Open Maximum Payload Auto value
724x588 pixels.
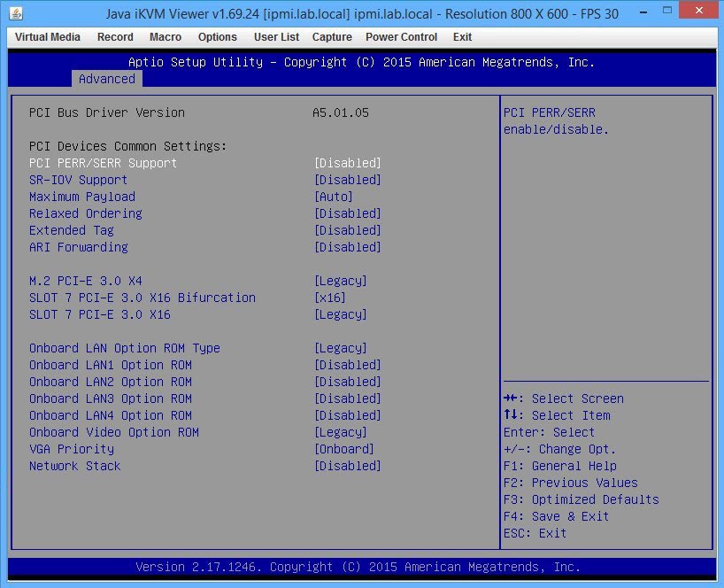pos(334,197)
